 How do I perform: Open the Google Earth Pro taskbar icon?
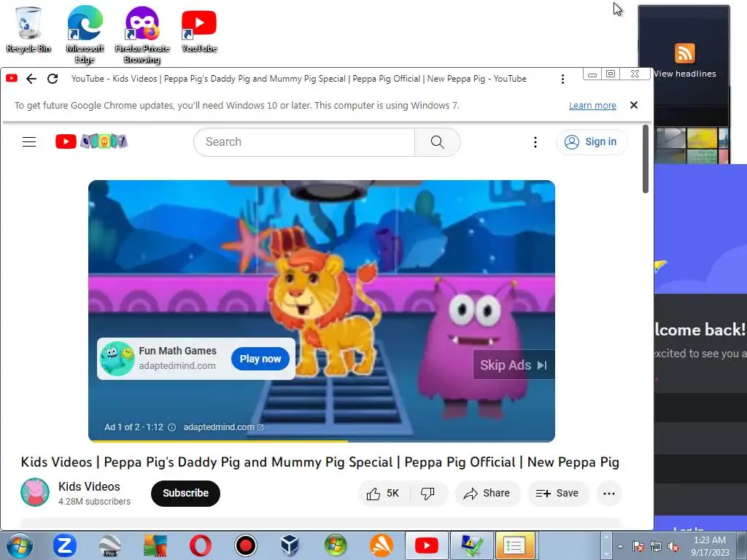(110, 545)
